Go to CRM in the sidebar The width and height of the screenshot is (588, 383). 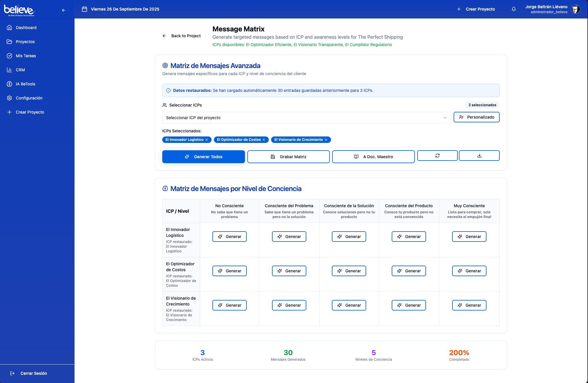tap(20, 70)
